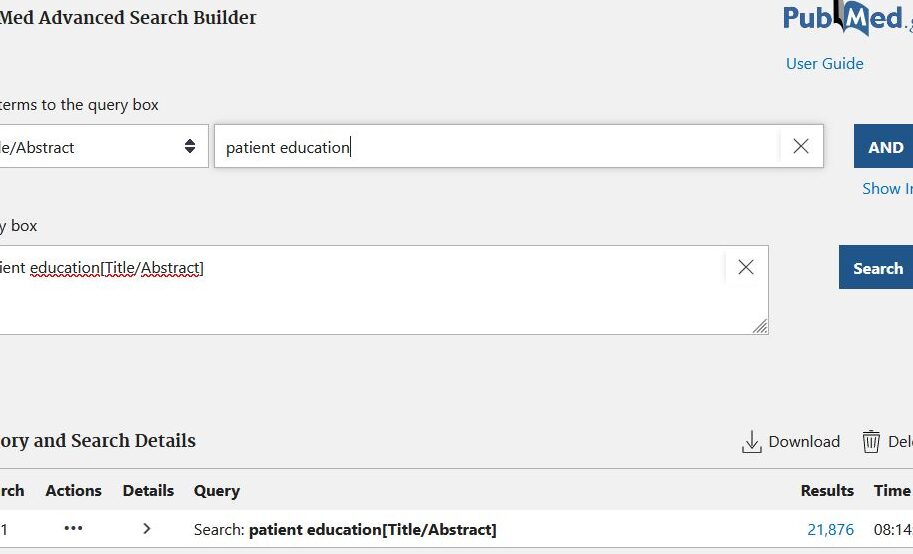Clear the query box contents

(746, 267)
